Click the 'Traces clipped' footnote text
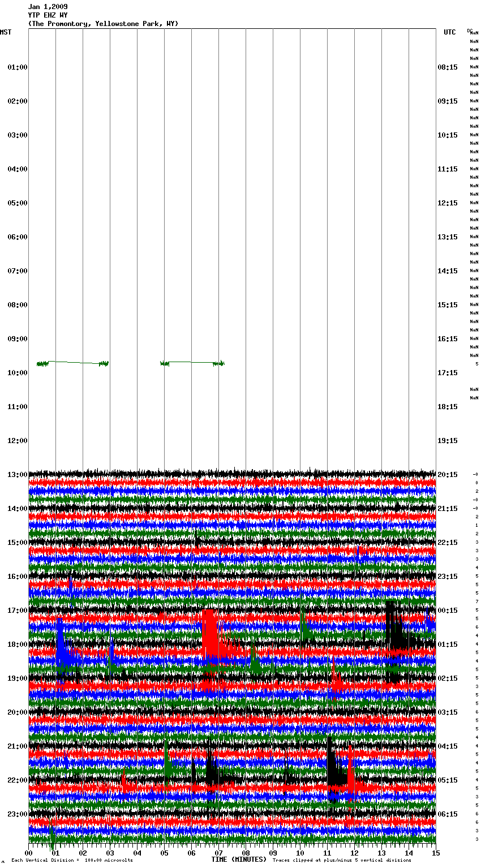Image resolution: width=481 pixels, height=868 pixels. click(342, 861)
